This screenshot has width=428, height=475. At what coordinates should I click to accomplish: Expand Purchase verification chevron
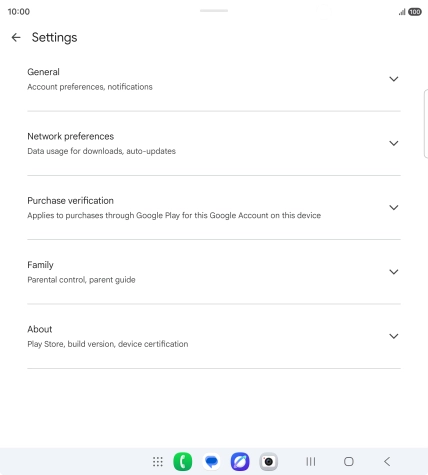point(394,208)
